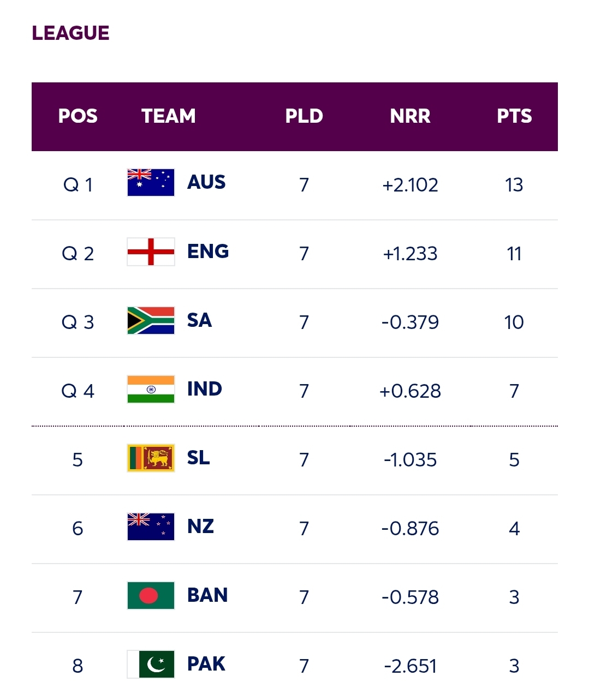Click the New Zealand flag icon

pos(151,527)
